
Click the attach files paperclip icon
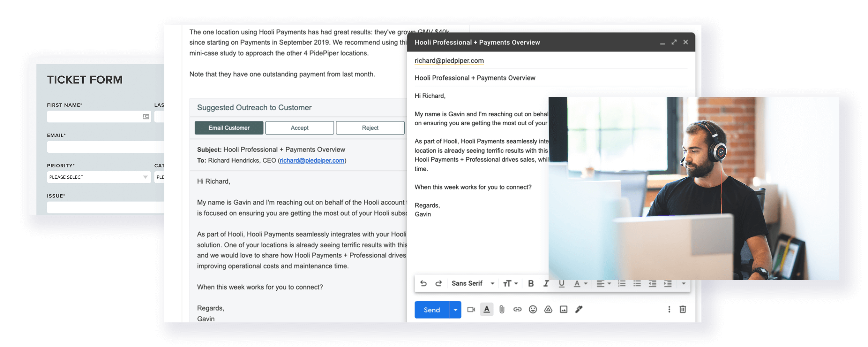502,309
